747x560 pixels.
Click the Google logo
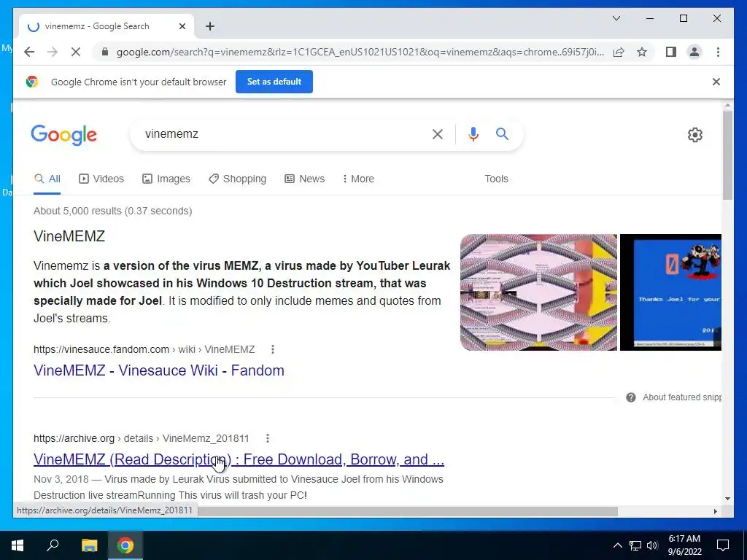64,135
